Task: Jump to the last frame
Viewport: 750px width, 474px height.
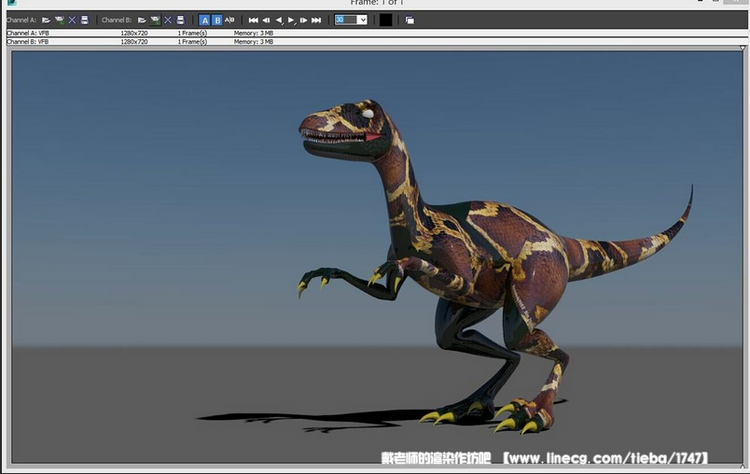Action: pos(317,20)
